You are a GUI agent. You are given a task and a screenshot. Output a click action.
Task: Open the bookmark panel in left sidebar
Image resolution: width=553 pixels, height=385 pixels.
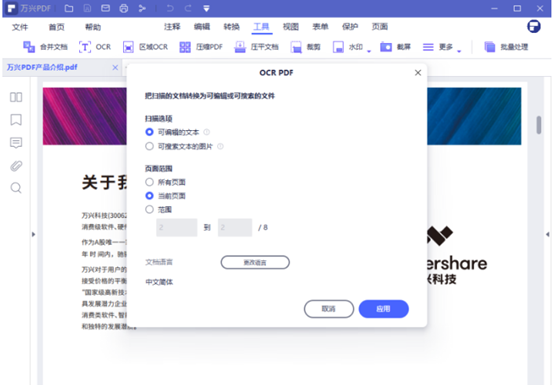click(x=16, y=120)
